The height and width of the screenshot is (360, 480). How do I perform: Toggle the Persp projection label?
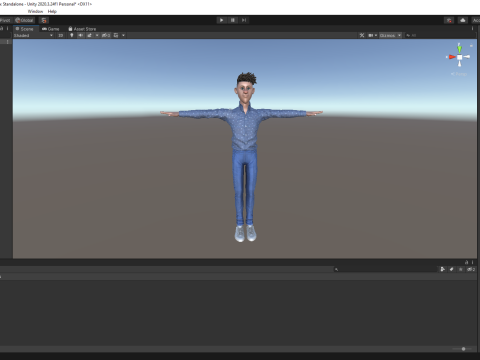(x=459, y=74)
